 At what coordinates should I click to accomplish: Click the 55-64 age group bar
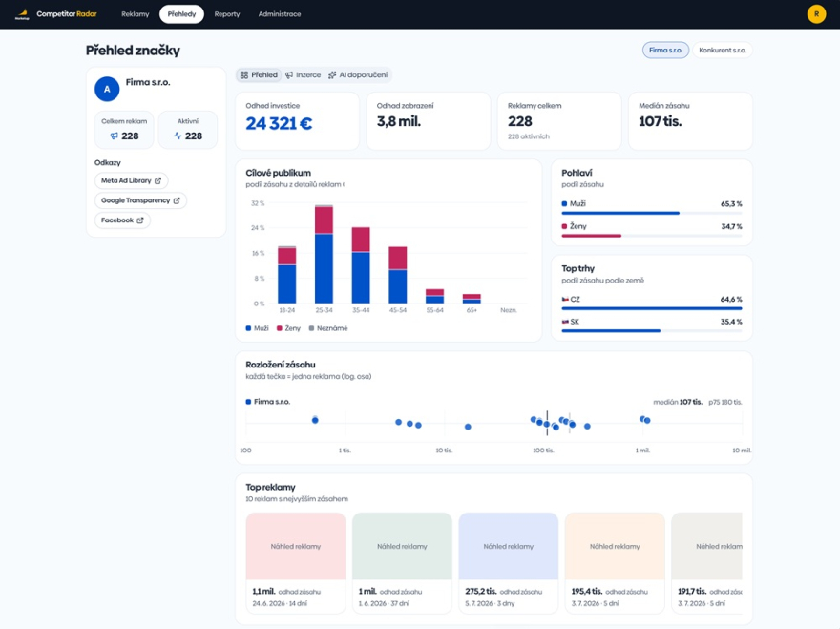[434, 296]
